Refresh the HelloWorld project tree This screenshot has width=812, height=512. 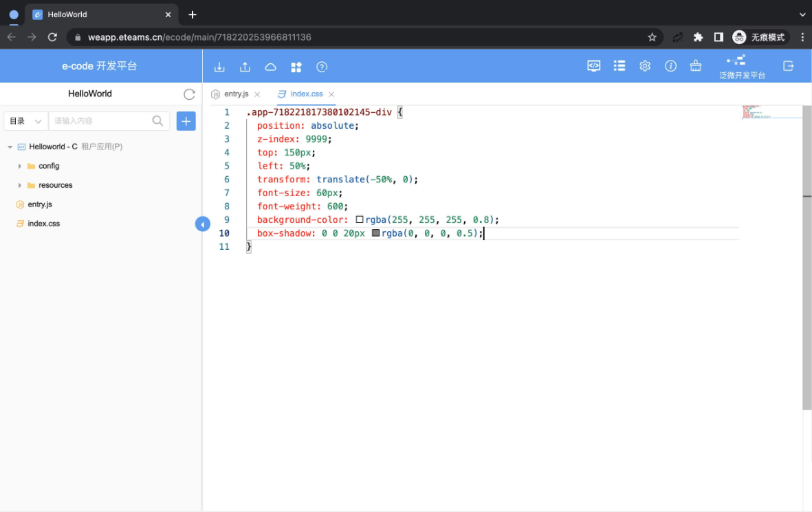190,94
